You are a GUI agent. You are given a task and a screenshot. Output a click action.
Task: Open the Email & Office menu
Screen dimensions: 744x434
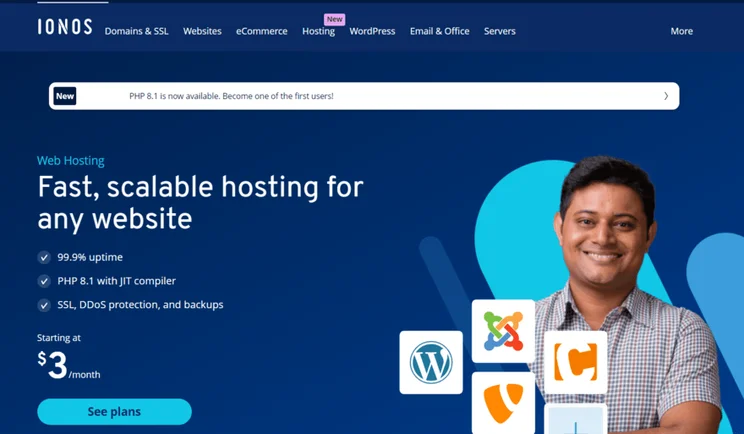(439, 31)
